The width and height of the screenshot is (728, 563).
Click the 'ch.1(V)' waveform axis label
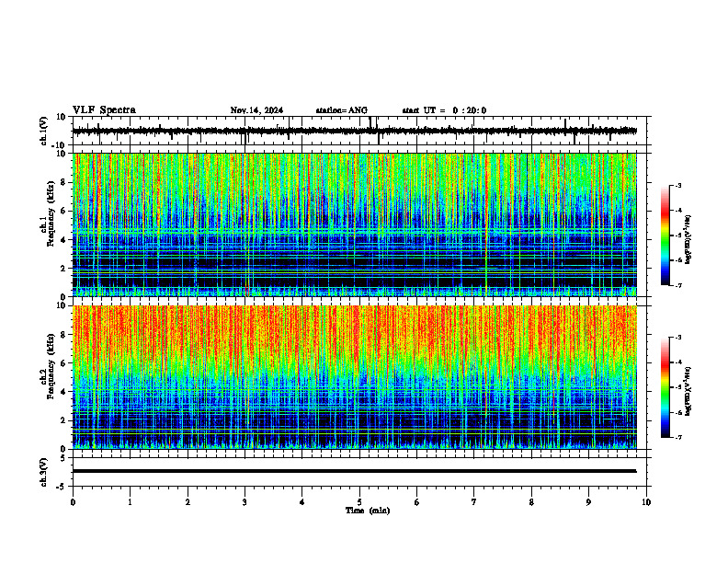pos(44,131)
